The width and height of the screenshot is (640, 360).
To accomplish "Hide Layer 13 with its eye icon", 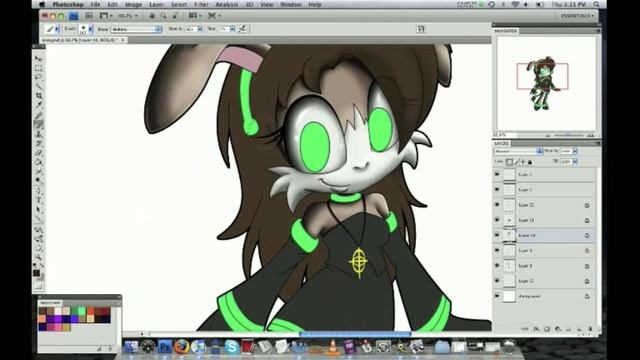I will 497,220.
